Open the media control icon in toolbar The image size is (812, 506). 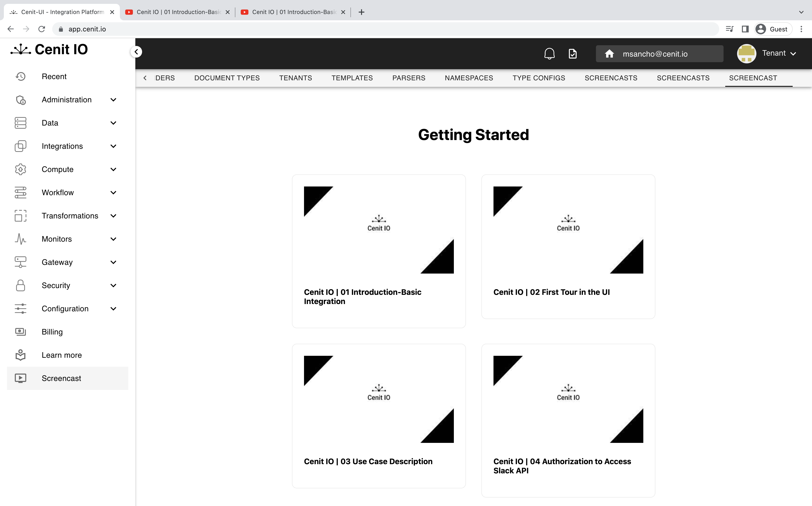pos(730,29)
